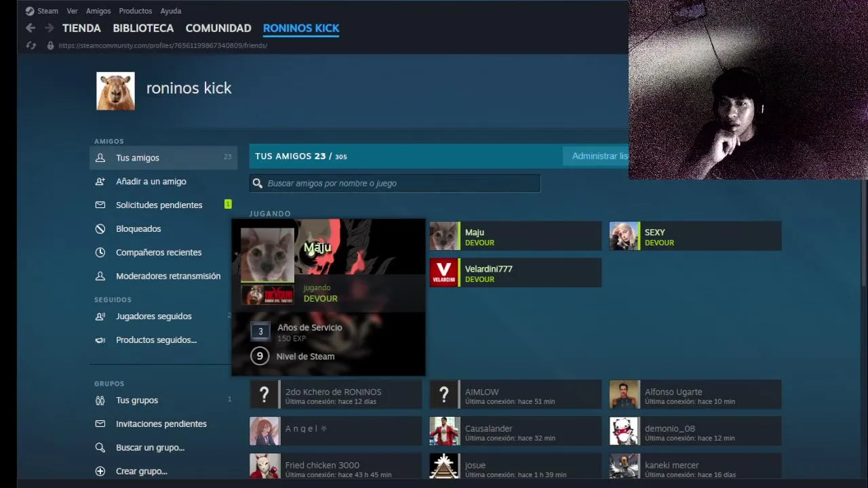Open AIMLOW friend entry
Screen dimensions: 868x488
[515, 396]
